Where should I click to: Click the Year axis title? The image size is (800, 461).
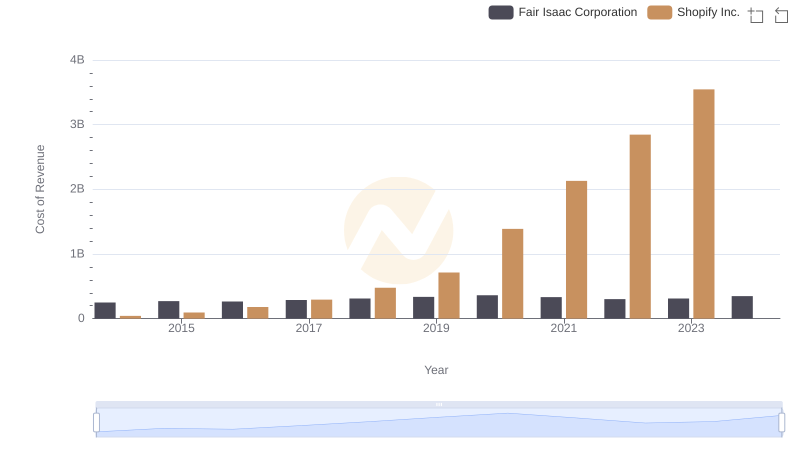(436, 370)
